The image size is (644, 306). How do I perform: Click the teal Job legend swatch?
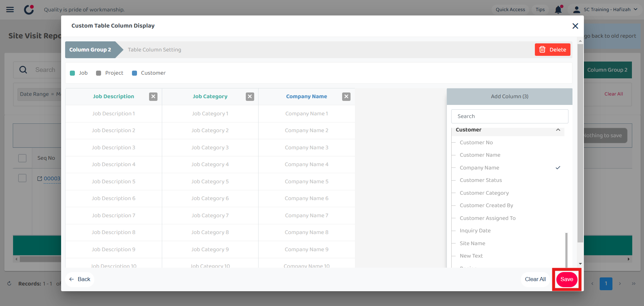click(72, 73)
